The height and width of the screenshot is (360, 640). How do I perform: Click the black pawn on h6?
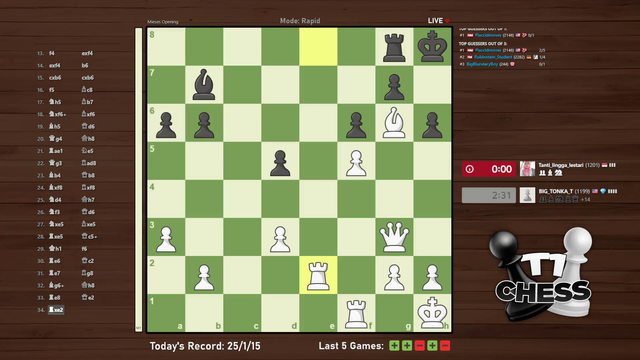click(x=432, y=124)
